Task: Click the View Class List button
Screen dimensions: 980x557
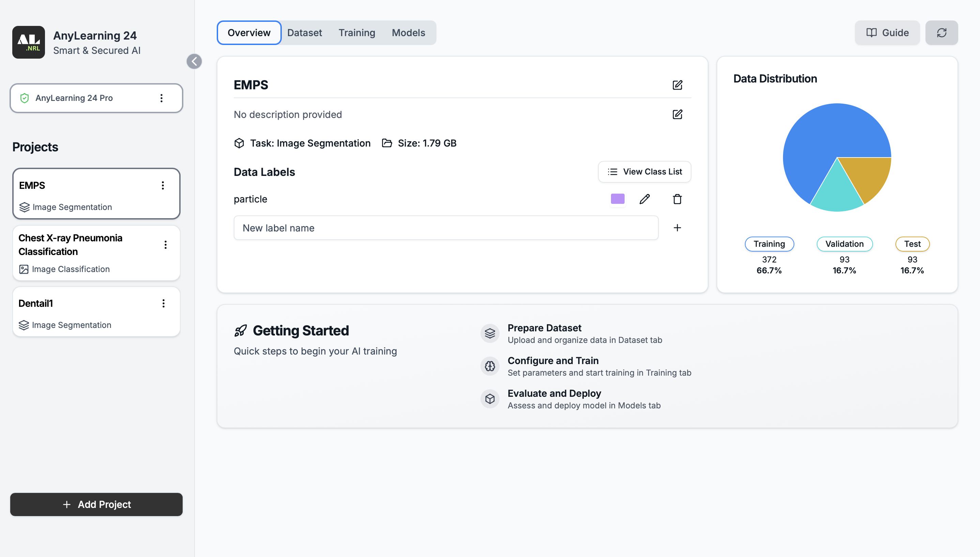Action: point(645,172)
